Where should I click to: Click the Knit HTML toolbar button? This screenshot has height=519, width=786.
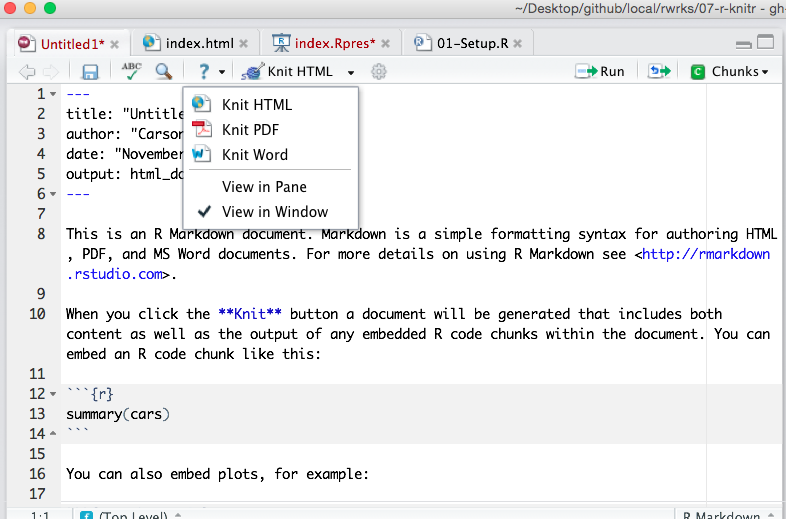click(287, 71)
